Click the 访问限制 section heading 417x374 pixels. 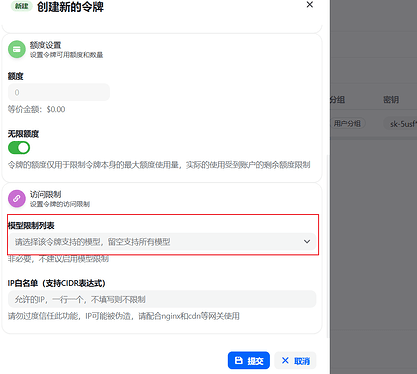coord(45,194)
